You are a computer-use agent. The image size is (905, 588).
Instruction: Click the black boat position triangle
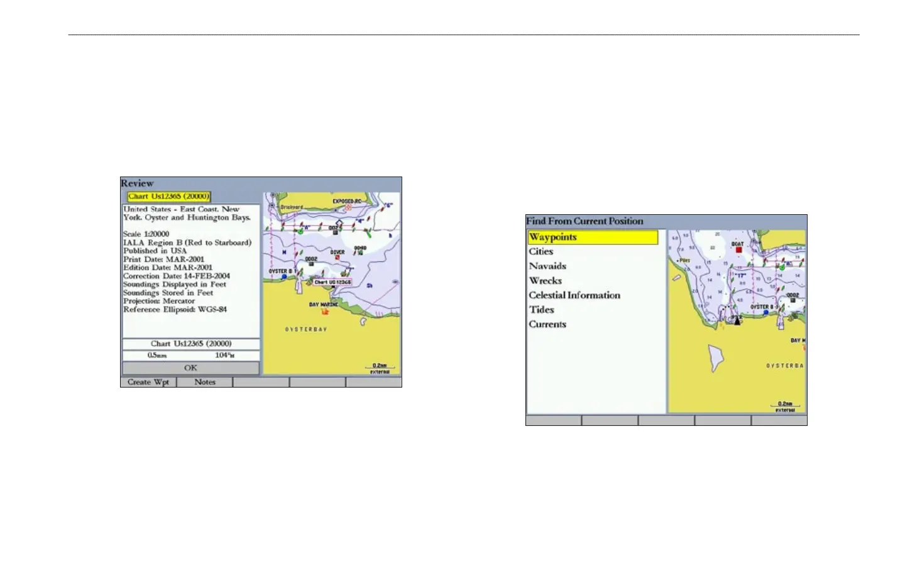pos(737,320)
